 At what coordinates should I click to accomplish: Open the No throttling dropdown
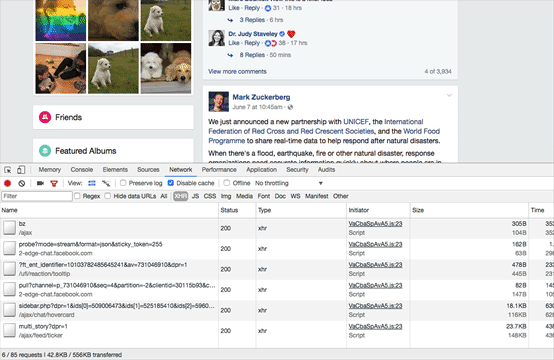[289, 183]
